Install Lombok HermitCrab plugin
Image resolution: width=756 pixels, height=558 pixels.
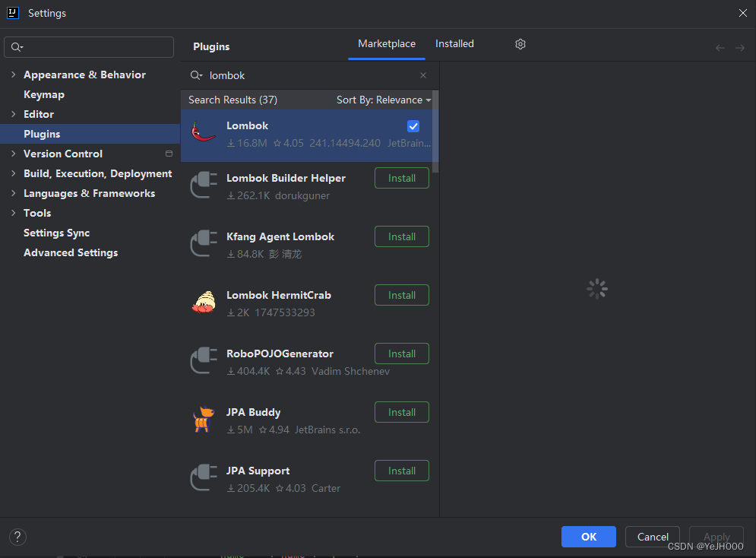(x=402, y=295)
